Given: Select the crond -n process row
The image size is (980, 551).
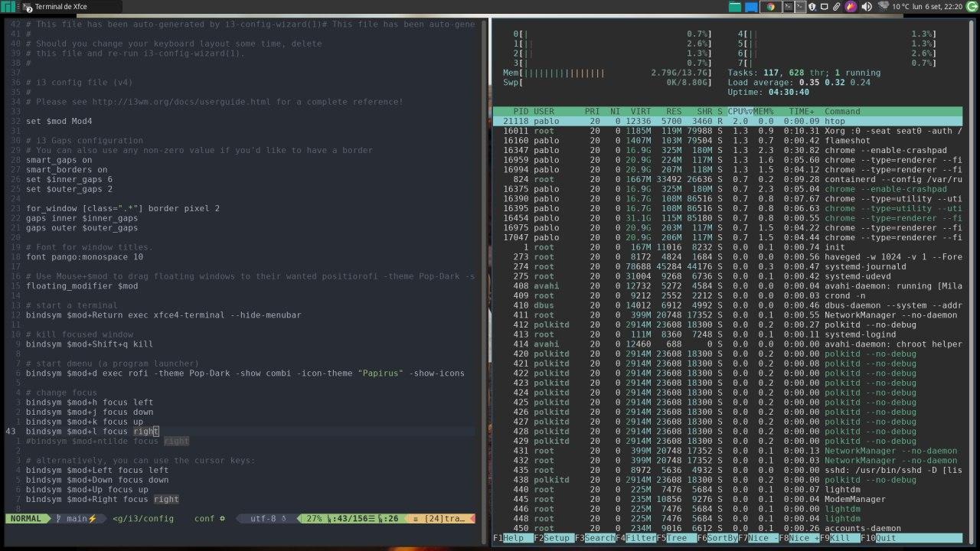Looking at the screenshot, I should pos(727,295).
